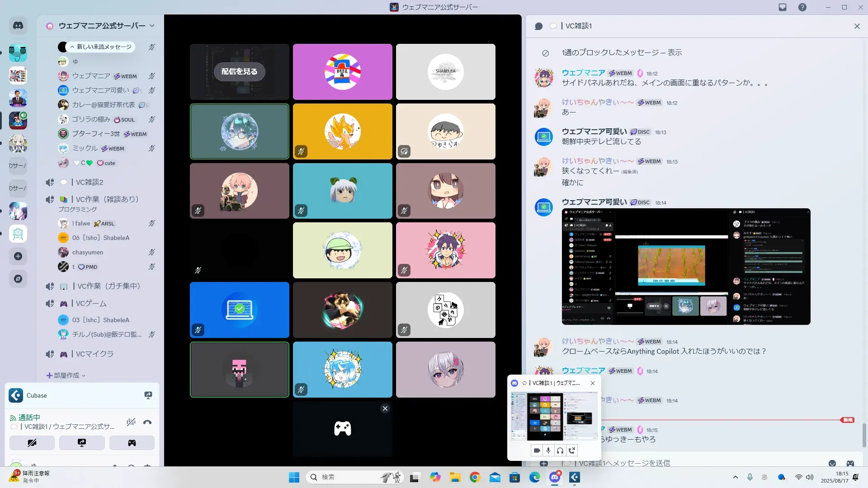Click the Explore servers compass icon

18,279
